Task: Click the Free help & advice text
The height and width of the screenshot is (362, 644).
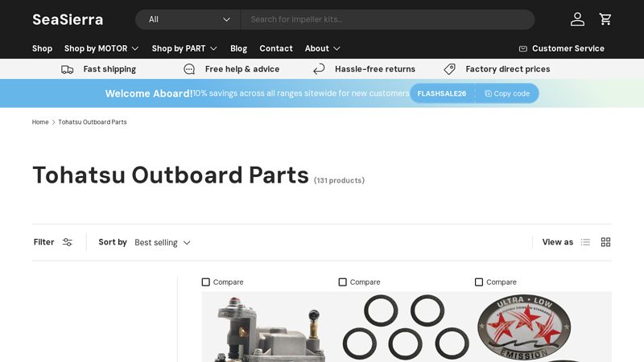Action: point(242,69)
